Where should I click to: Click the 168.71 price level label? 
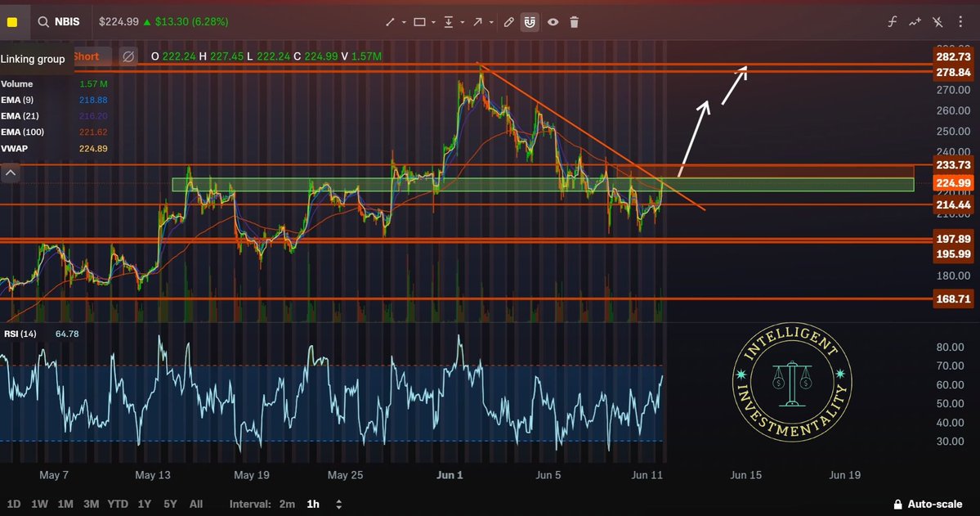[x=953, y=299]
